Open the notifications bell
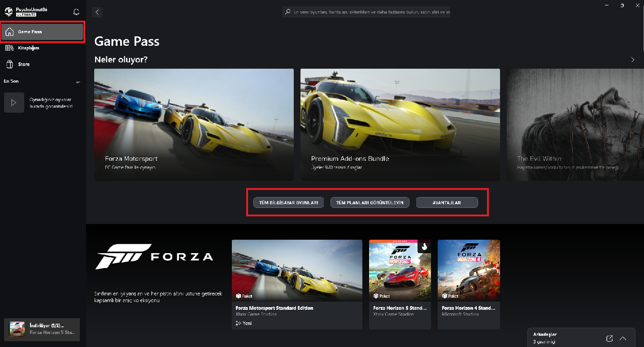644x347 pixels. (x=76, y=12)
